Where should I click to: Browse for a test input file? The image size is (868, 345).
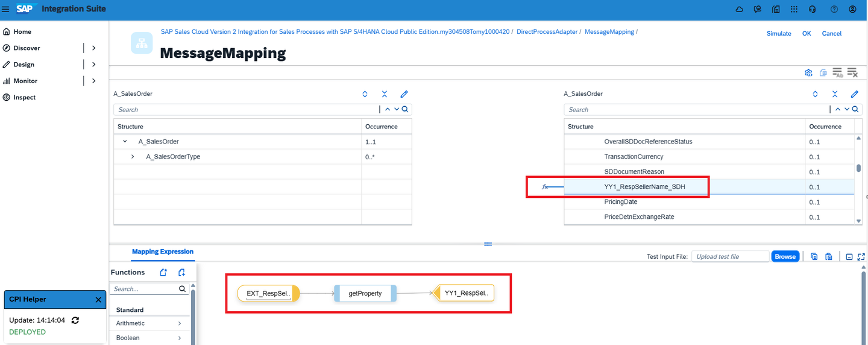(785, 256)
